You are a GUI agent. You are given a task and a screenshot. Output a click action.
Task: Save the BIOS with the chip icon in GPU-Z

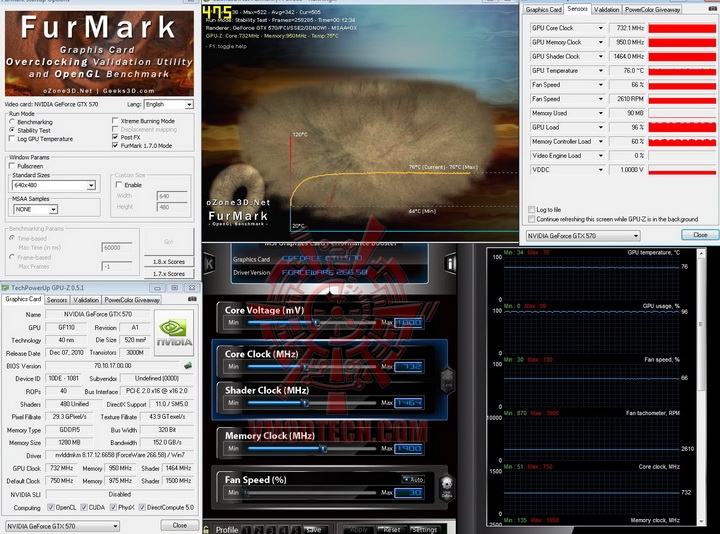188,365
